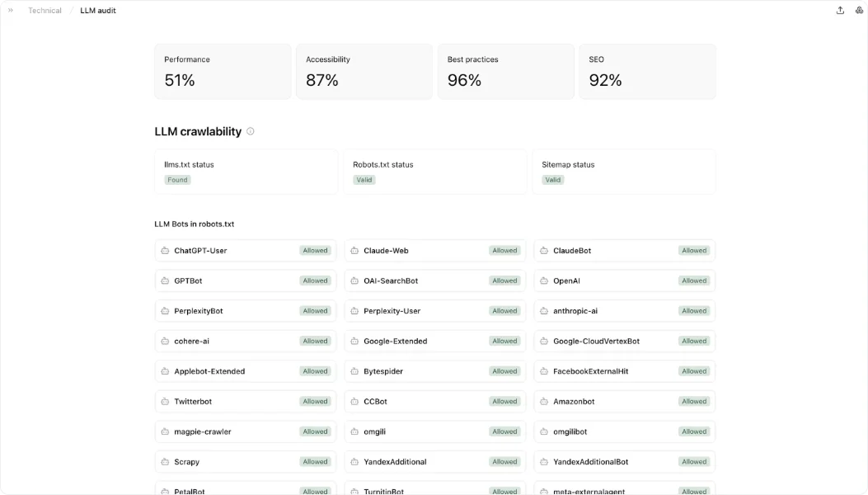The image size is (868, 495).
Task: Open the Technical breadcrumb link
Action: [x=45, y=11]
